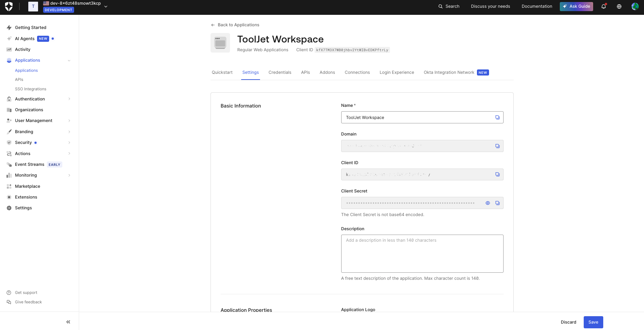Copy the Client ID field value
Image resolution: width=644 pixels, height=330 pixels.
tap(497, 174)
